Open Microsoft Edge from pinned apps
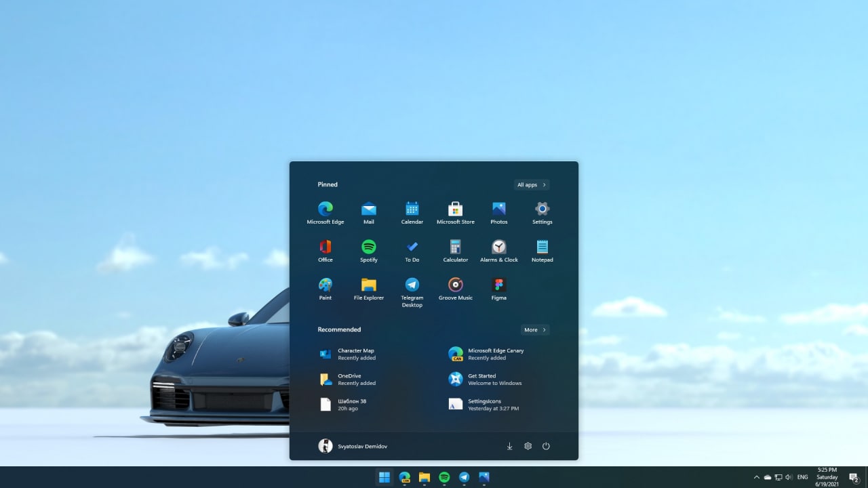Image resolution: width=868 pixels, height=488 pixels. coord(325,213)
